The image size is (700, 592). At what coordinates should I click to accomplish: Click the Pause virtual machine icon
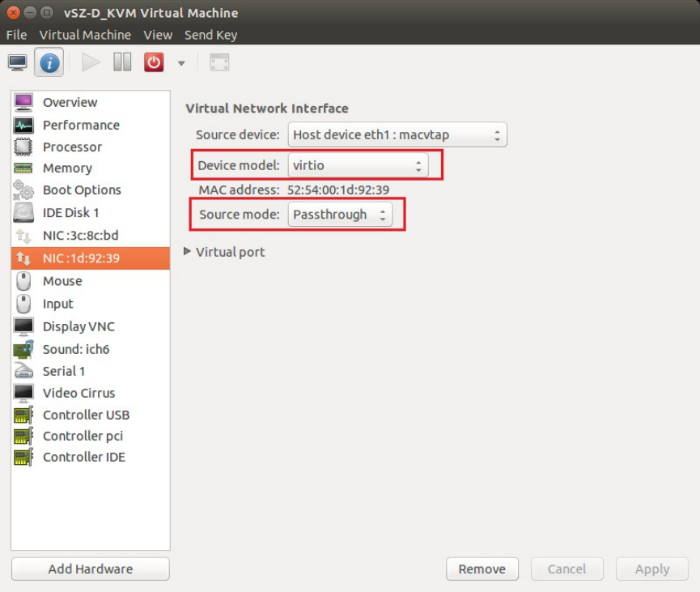tap(122, 62)
